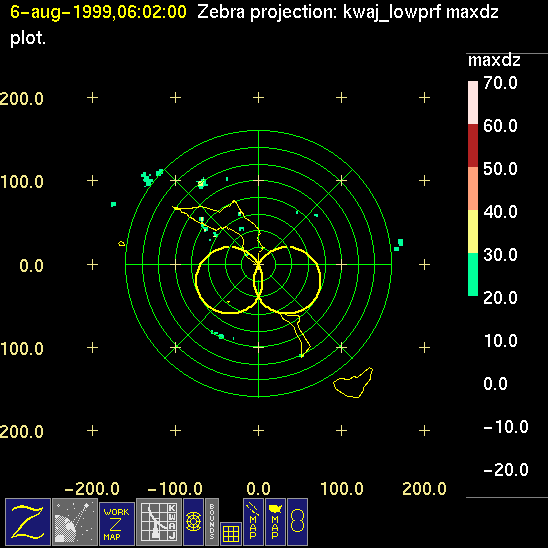Click the tracks MAP overlay icon
Image resolution: width=548 pixels, height=548 pixels.
coord(253,522)
